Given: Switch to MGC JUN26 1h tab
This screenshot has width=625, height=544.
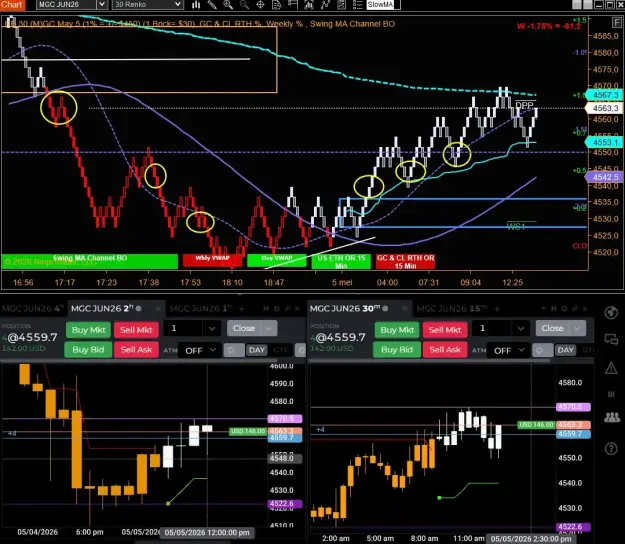Looking at the screenshot, I should point(201,309).
